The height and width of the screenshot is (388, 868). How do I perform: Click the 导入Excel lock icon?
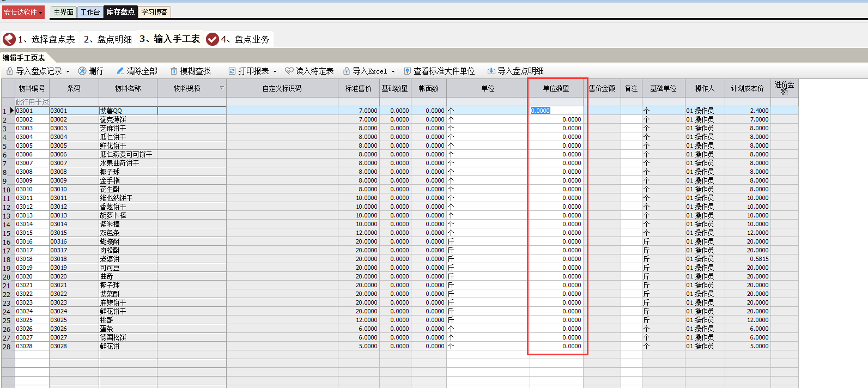tap(347, 71)
